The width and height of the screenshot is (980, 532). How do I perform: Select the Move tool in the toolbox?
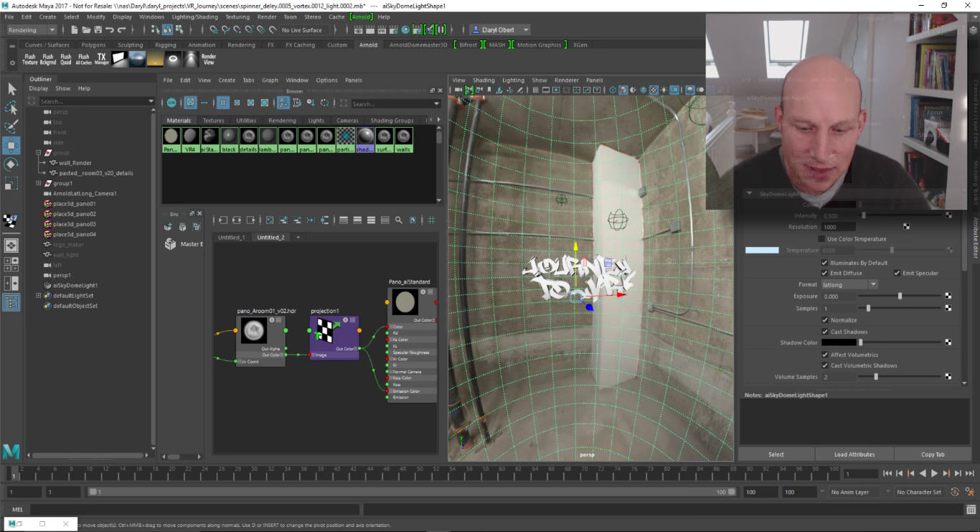pos(11,145)
